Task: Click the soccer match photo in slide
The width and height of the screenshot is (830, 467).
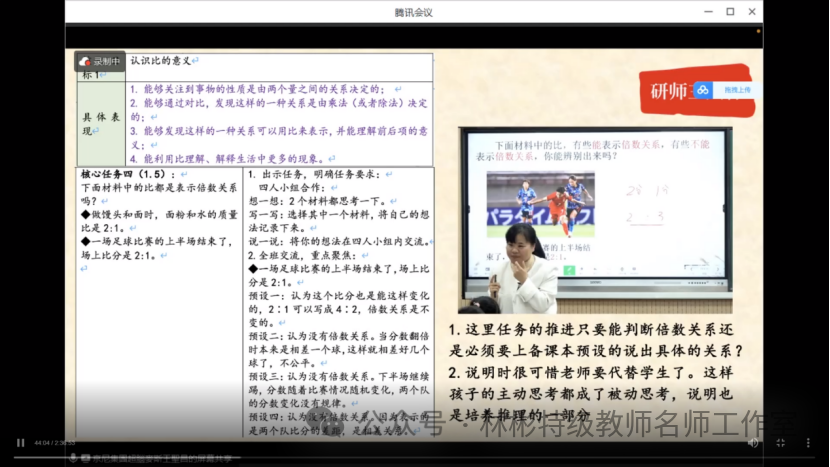Action: [540, 203]
